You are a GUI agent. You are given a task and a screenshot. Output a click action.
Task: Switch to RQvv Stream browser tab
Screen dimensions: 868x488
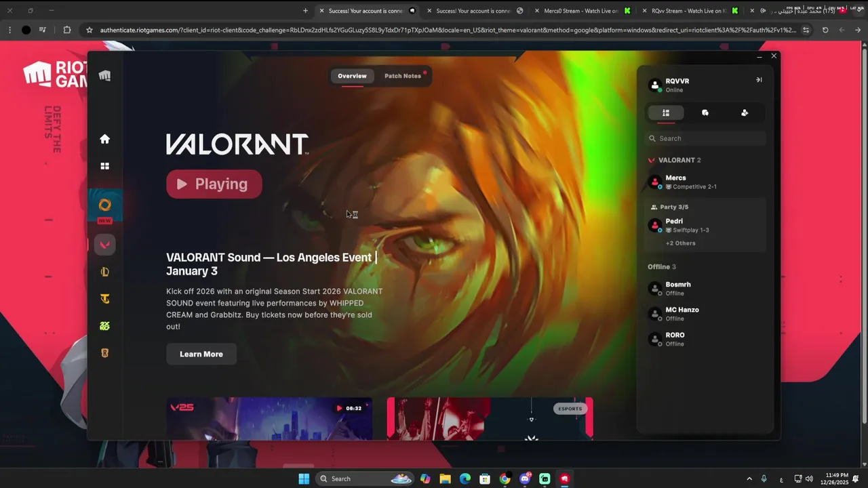click(688, 11)
